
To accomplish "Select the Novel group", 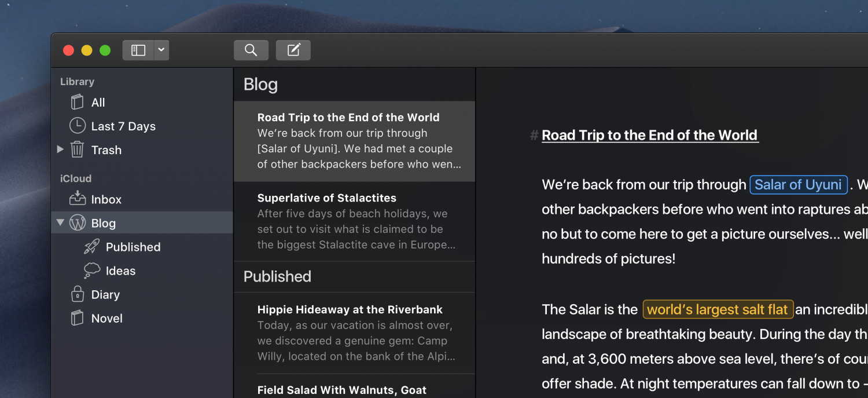I will click(106, 319).
